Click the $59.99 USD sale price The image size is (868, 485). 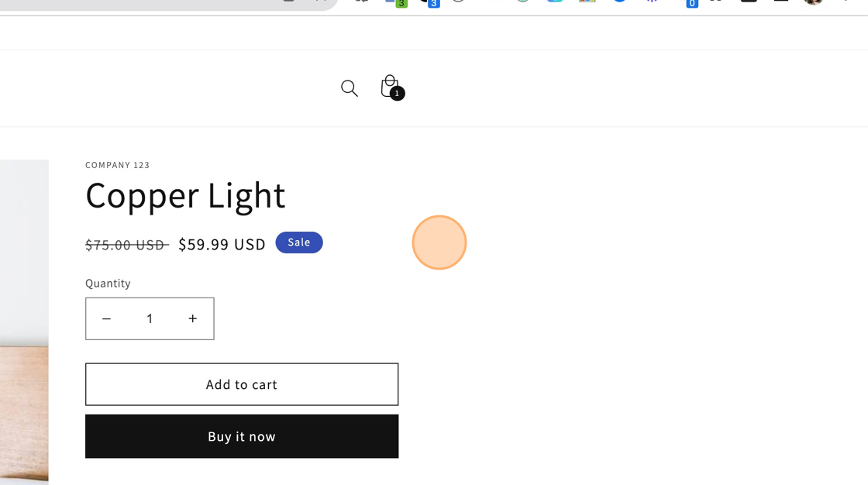pyautogui.click(x=222, y=244)
